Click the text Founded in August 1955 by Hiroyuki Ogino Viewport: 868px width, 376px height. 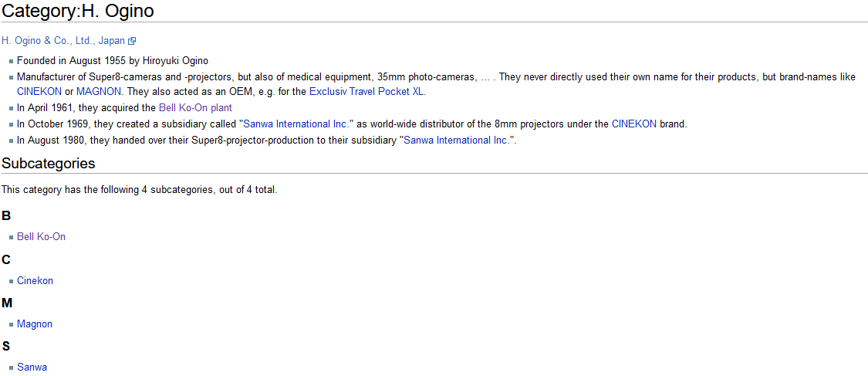pos(113,61)
